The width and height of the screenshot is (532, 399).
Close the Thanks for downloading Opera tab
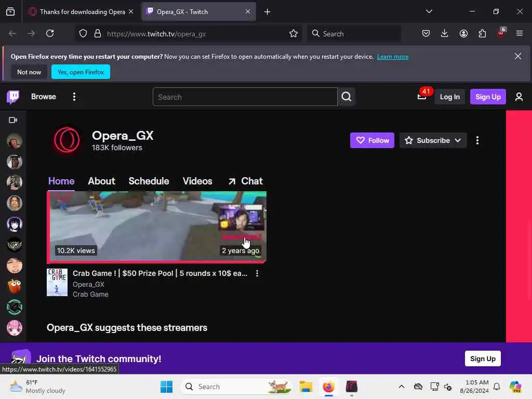point(131,11)
